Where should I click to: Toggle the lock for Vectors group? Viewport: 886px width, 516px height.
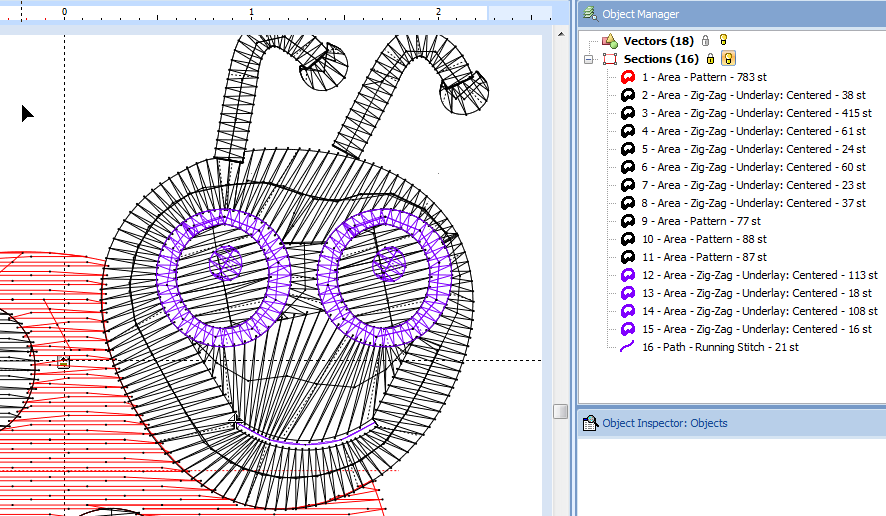[706, 41]
